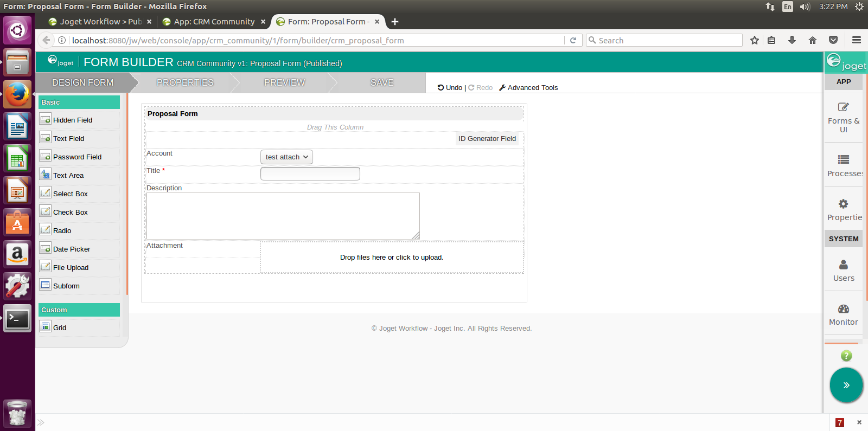Click the APP heading in admin bar
Screen dimensions: 868x431
tap(844, 81)
